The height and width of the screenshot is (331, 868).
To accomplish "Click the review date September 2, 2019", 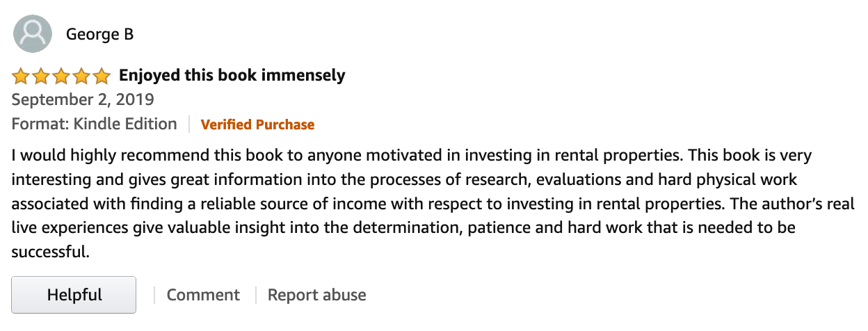I will (x=83, y=99).
